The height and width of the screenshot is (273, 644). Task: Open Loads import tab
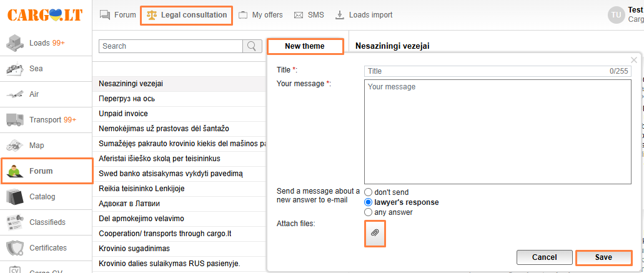(364, 15)
